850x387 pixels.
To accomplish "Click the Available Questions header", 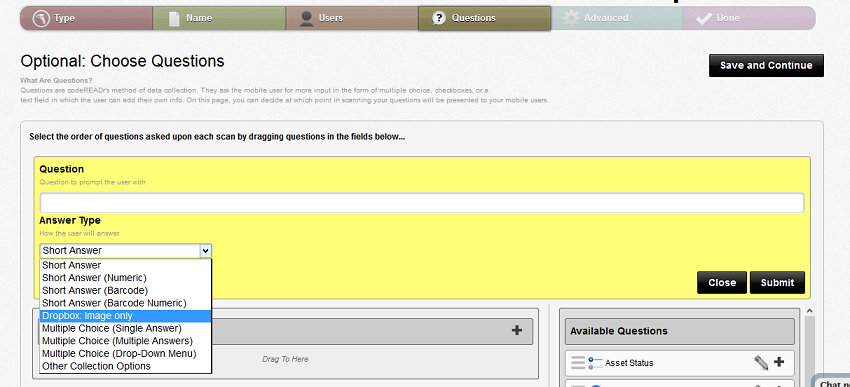I will click(680, 331).
